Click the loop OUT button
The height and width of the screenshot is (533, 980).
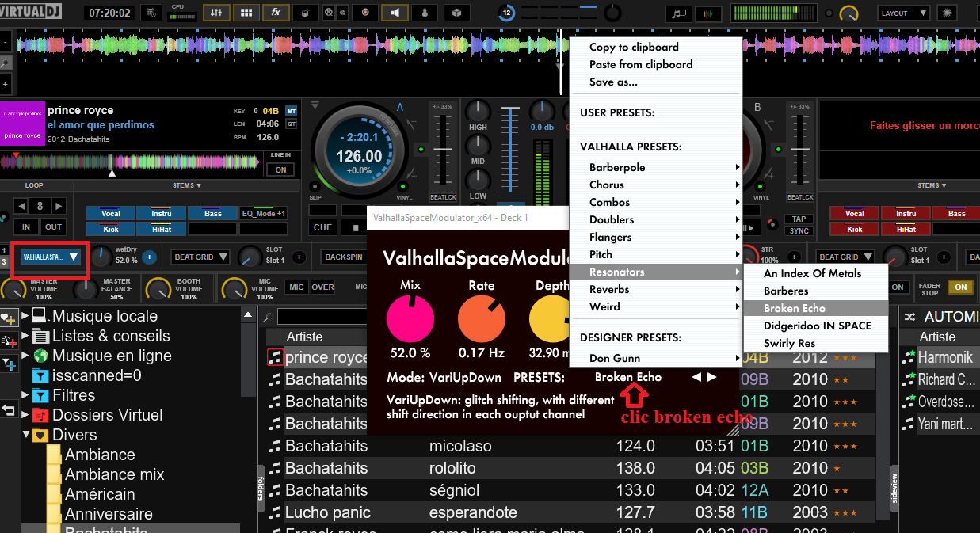point(53,227)
